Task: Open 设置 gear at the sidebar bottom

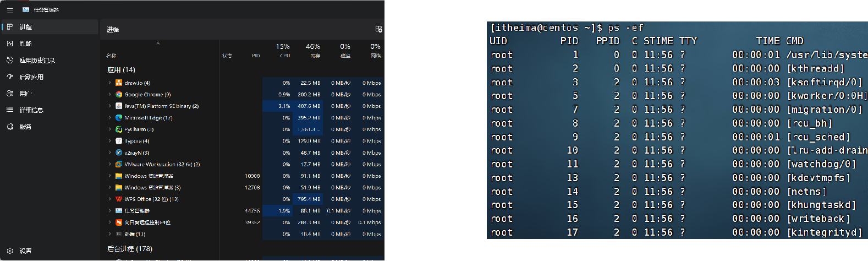Action: 10,251
